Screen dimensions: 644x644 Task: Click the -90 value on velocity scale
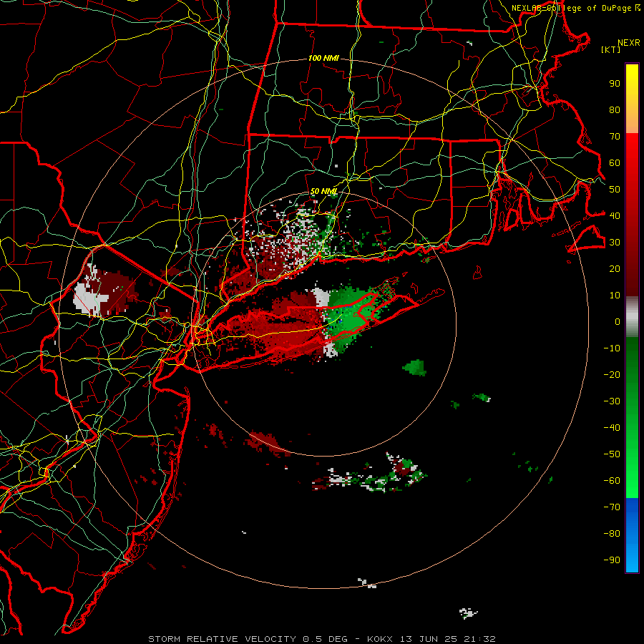tap(612, 560)
